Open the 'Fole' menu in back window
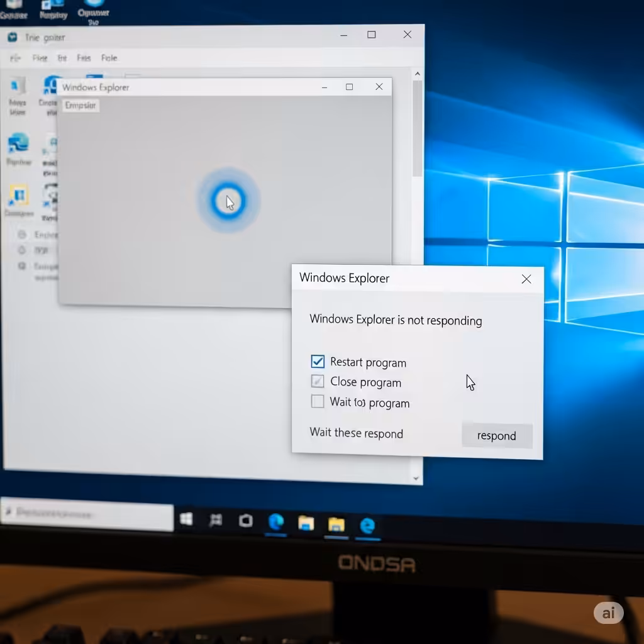The height and width of the screenshot is (644, 644). 109,58
